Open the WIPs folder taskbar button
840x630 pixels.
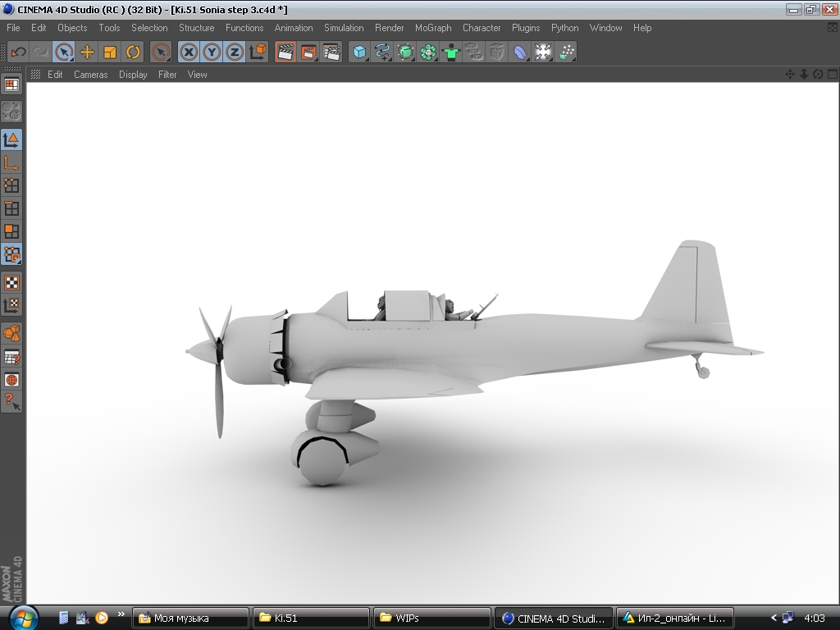pyautogui.click(x=431, y=618)
